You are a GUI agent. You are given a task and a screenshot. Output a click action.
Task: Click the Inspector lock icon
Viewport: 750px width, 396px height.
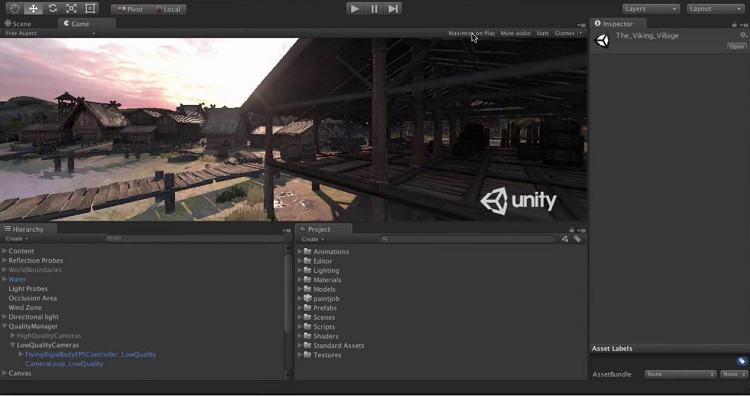[734, 24]
